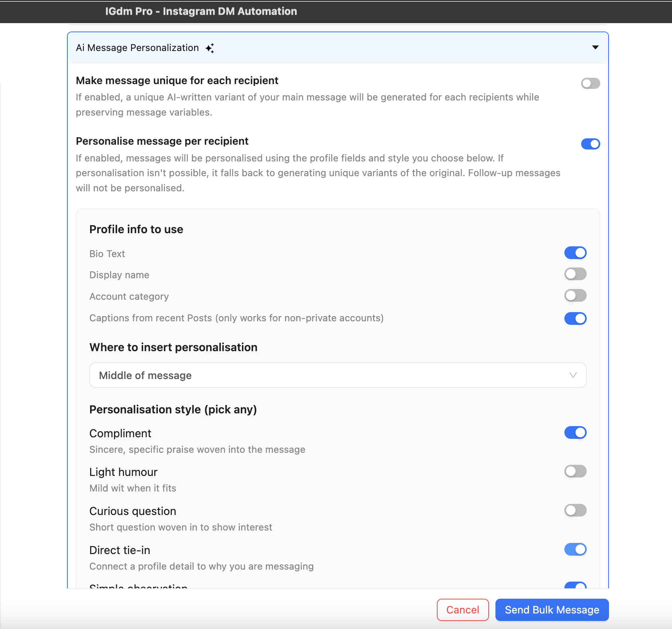
Task: Enable the Account category toggle
Action: coord(575,296)
